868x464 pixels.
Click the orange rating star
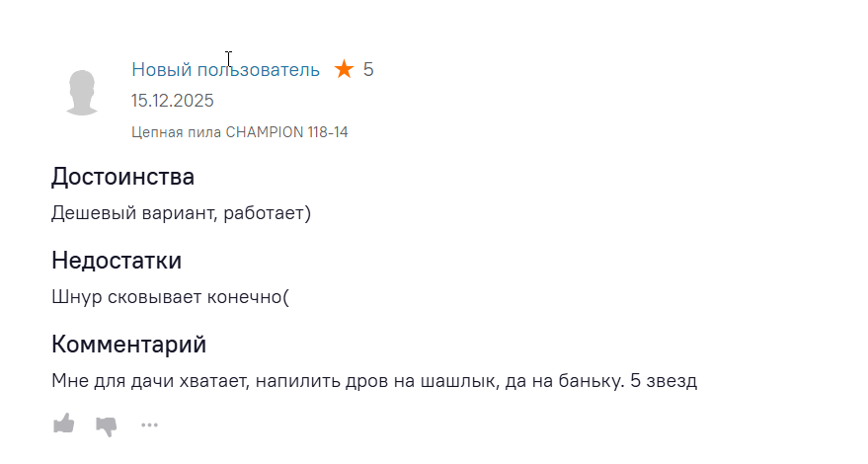344,69
